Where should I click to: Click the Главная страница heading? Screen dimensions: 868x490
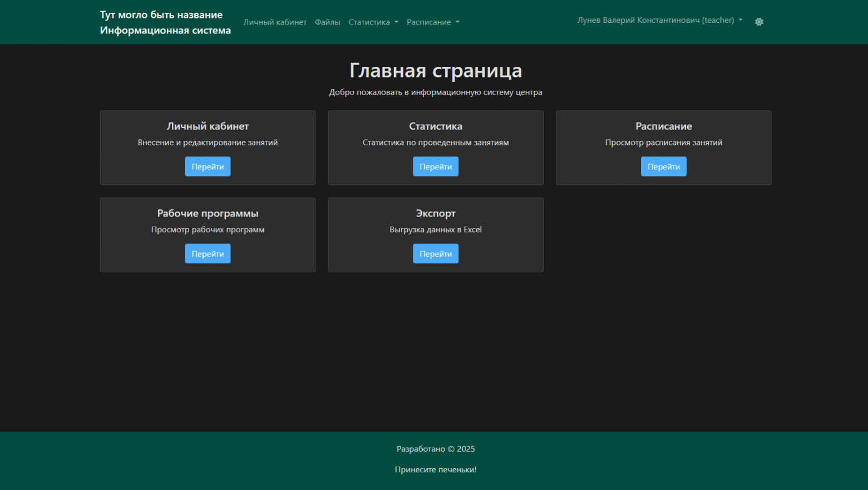point(436,70)
